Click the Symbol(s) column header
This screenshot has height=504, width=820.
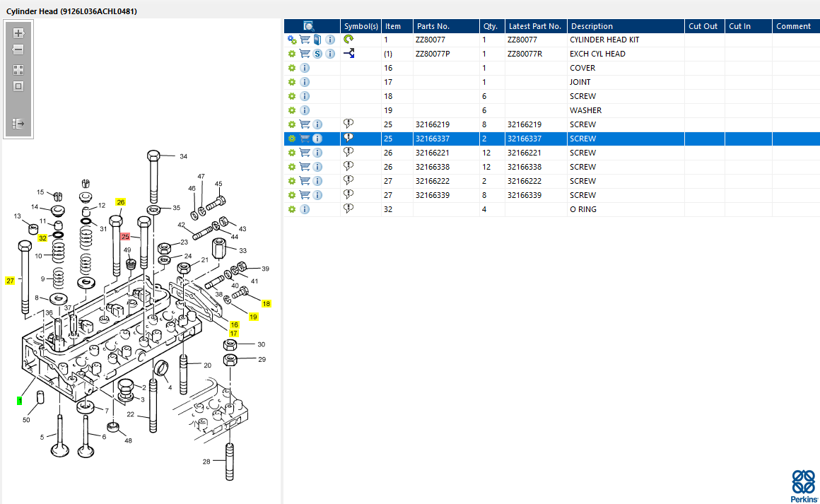coord(361,26)
